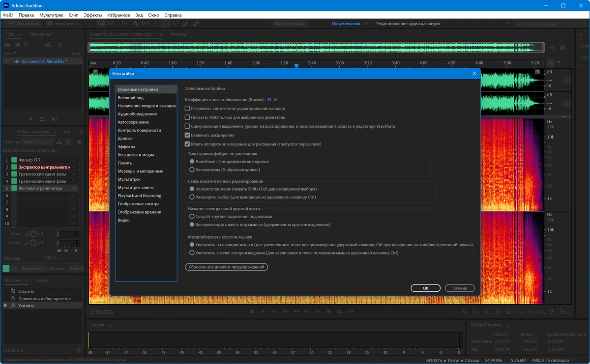Uncheck Включить расширения checkbox
The image size is (590, 364).
click(x=187, y=135)
